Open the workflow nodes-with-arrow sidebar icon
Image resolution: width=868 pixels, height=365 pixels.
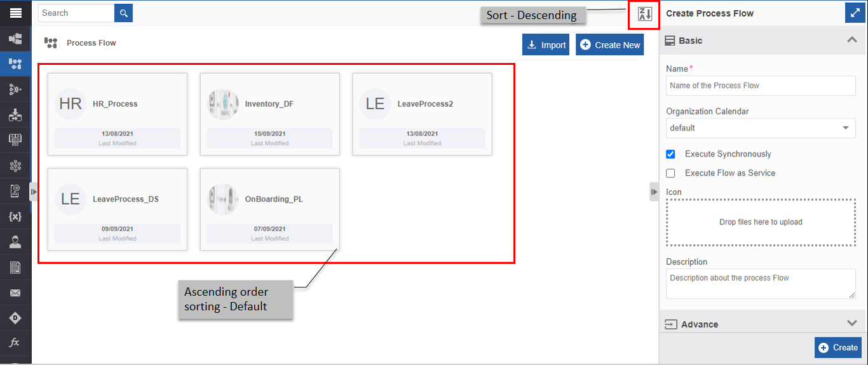15,90
